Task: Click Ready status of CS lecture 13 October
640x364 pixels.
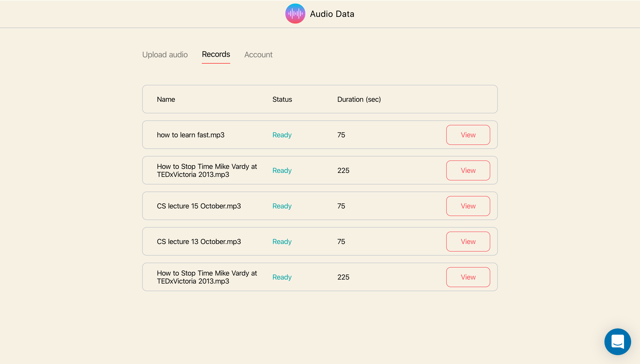Action: click(282, 242)
